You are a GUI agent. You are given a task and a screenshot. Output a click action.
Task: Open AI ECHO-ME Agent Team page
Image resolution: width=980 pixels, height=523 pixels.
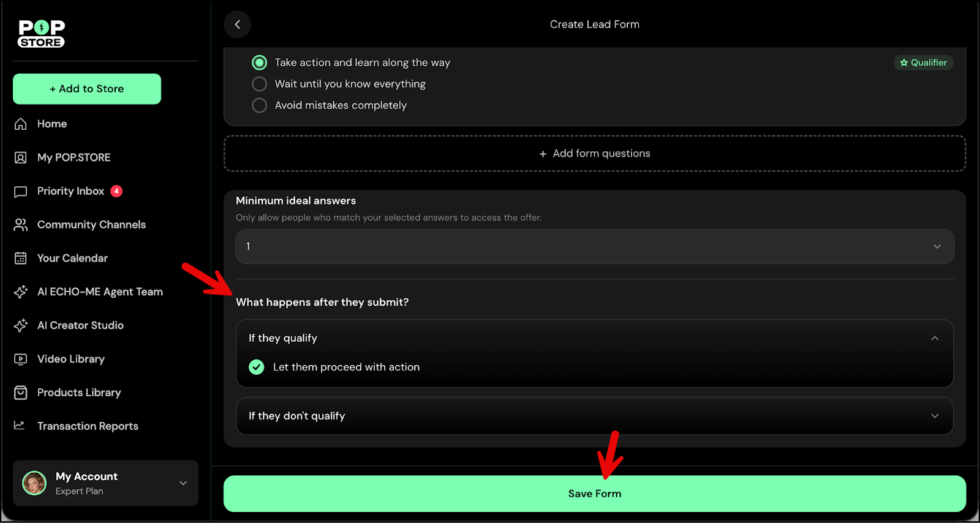[100, 292]
